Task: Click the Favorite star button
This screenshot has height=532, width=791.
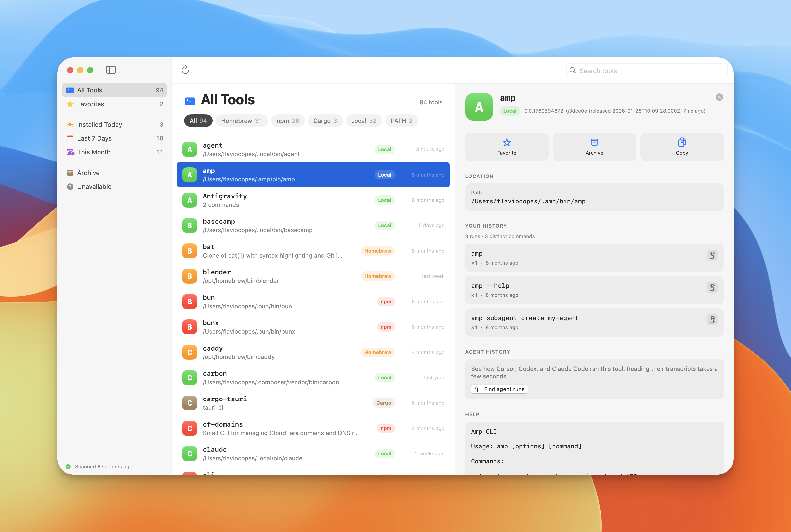Action: coord(506,147)
